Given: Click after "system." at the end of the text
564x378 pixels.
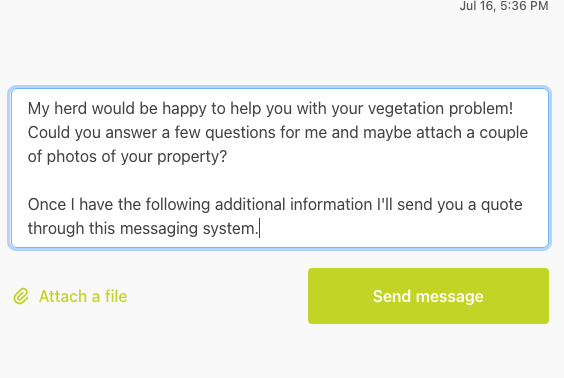Looking at the screenshot, I should [x=259, y=229].
